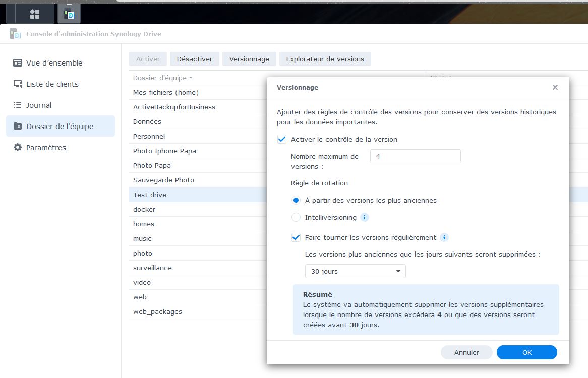588x378 pixels.
Task: Select the ActiveBackupforBusiness row
Action: coord(198,107)
